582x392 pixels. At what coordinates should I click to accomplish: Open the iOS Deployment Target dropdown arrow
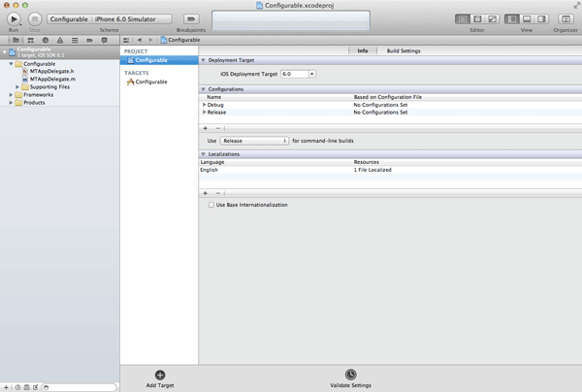(x=312, y=74)
